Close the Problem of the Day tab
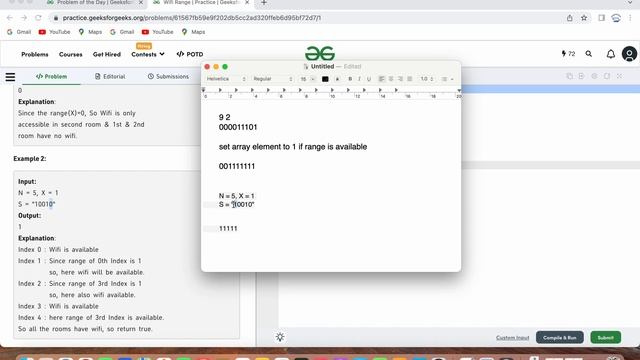This screenshot has width=640, height=360. coord(141,2)
